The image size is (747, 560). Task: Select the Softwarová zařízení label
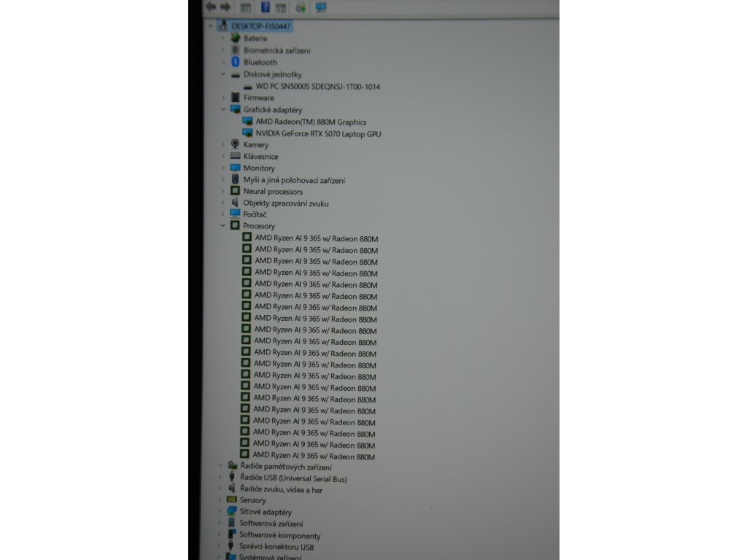click(271, 524)
